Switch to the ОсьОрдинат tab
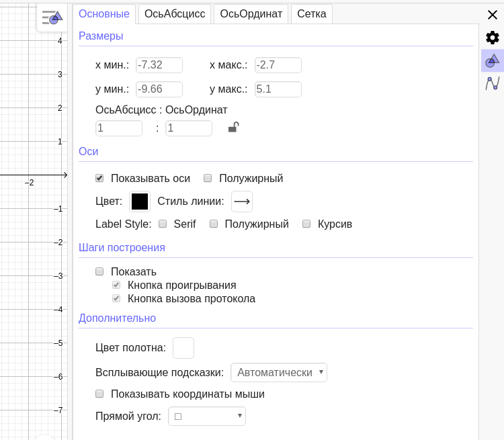 [251, 14]
